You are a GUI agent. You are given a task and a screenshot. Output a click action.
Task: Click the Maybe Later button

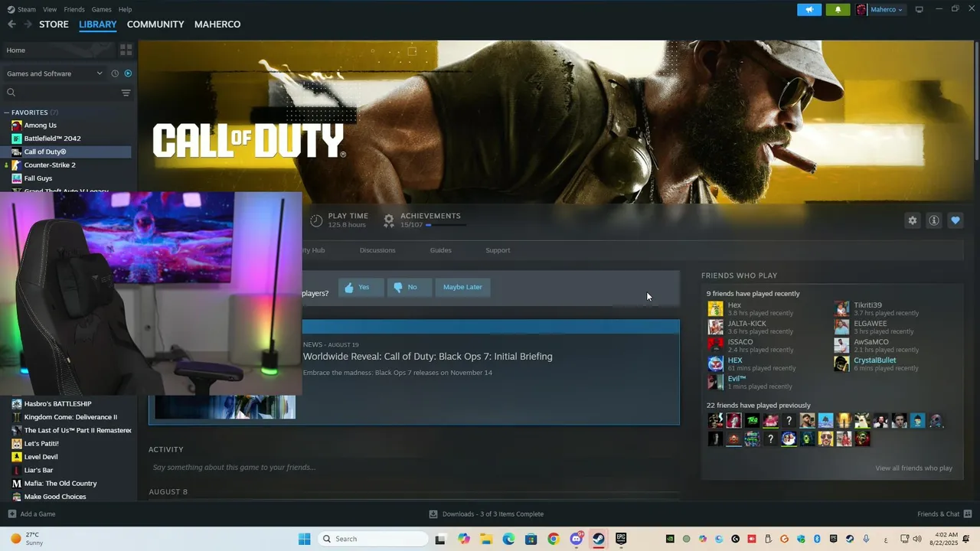coord(462,287)
